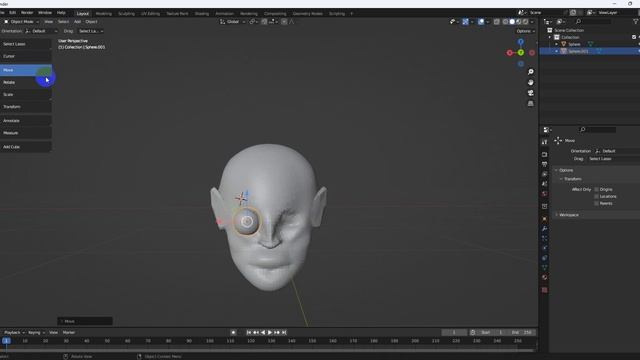
Task: Switch to the Sculpting workspace tab
Action: click(126, 13)
